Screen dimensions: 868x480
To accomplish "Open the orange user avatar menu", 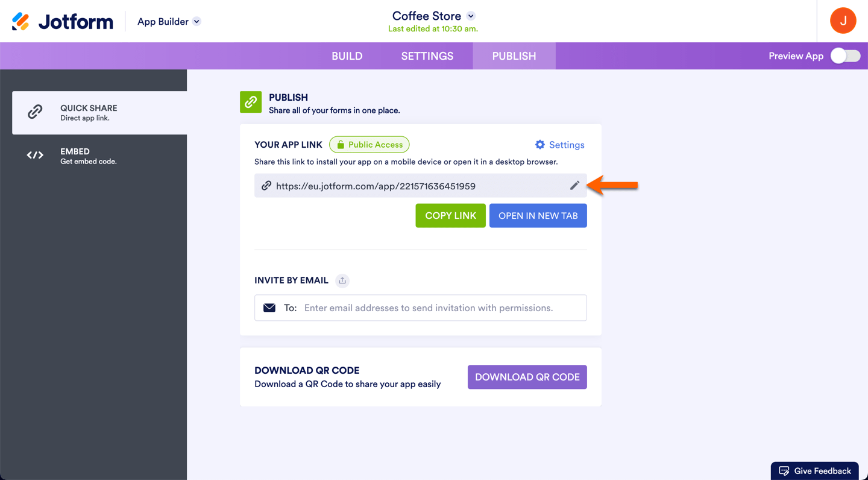I will pyautogui.click(x=843, y=21).
